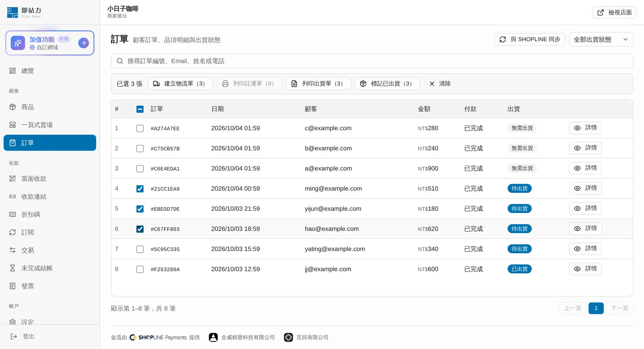Click 已出貨 badge on order #F253289A

point(519,269)
